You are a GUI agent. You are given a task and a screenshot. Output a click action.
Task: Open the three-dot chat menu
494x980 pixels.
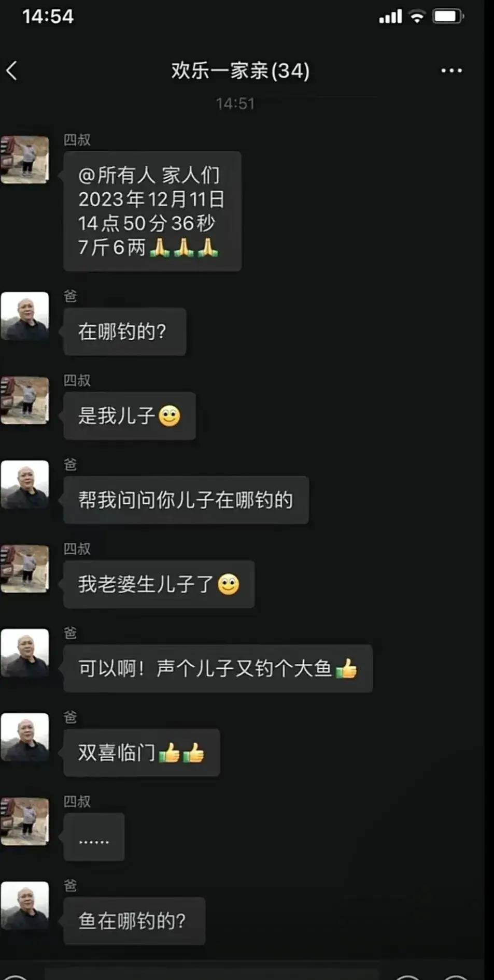coord(451,70)
